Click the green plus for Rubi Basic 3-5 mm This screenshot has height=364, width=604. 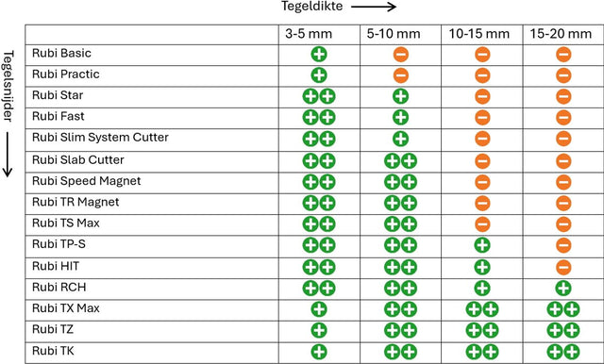tap(319, 55)
